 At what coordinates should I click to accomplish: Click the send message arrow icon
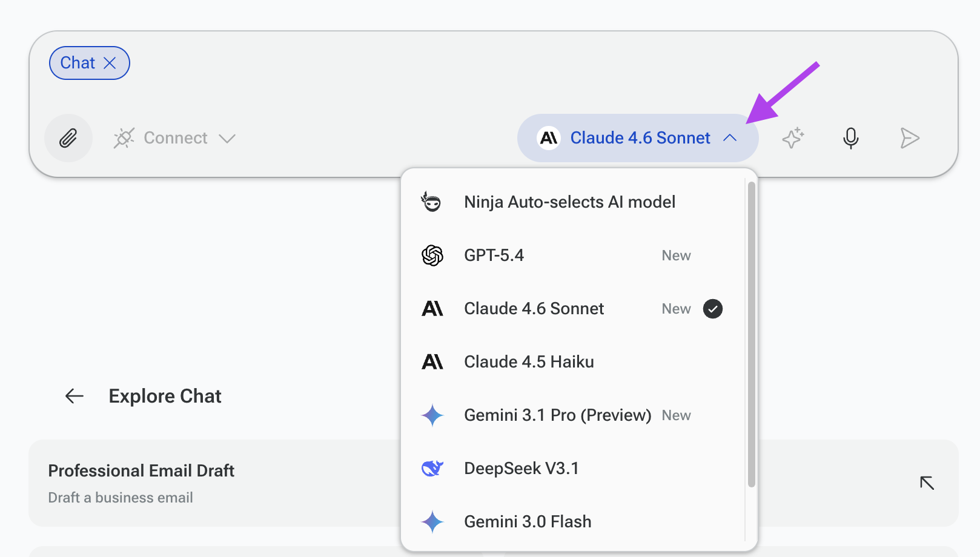(910, 138)
